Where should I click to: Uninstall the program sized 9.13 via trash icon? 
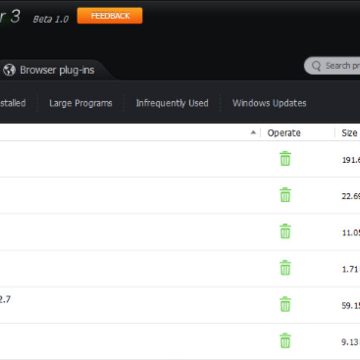click(x=285, y=340)
